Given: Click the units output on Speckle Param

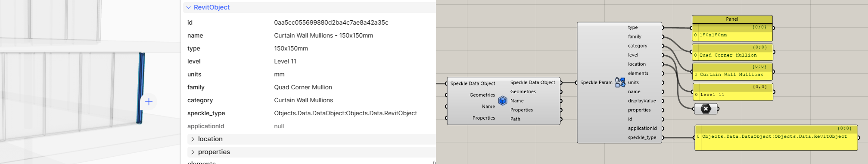Looking at the screenshot, I should (x=633, y=82).
